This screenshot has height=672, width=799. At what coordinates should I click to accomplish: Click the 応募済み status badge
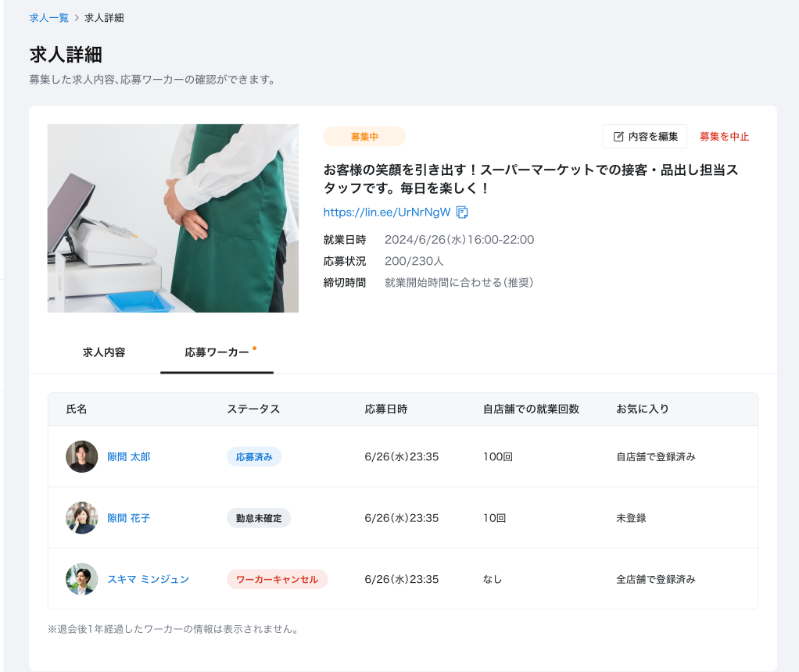pyautogui.click(x=254, y=457)
